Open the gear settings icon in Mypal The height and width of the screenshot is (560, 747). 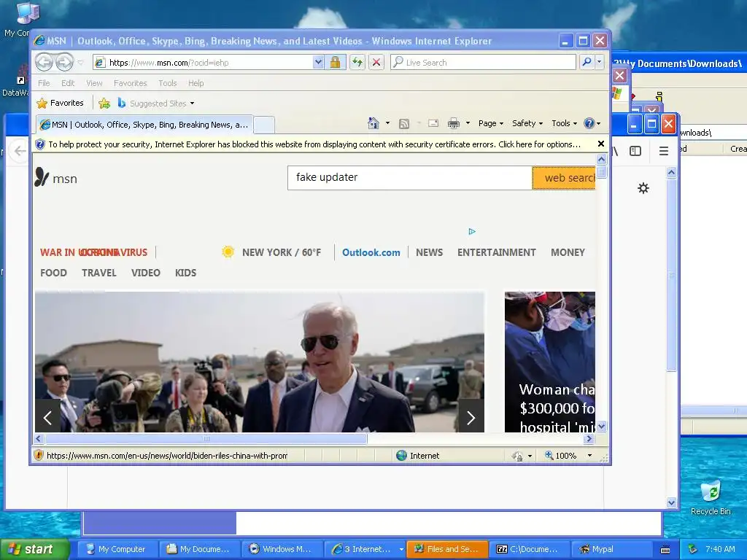pyautogui.click(x=643, y=188)
